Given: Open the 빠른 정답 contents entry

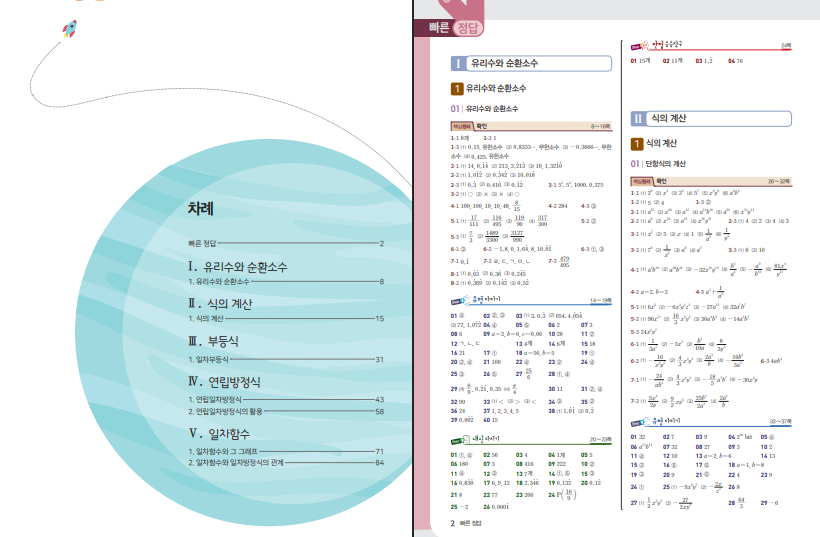Looking at the screenshot, I should click(204, 243).
